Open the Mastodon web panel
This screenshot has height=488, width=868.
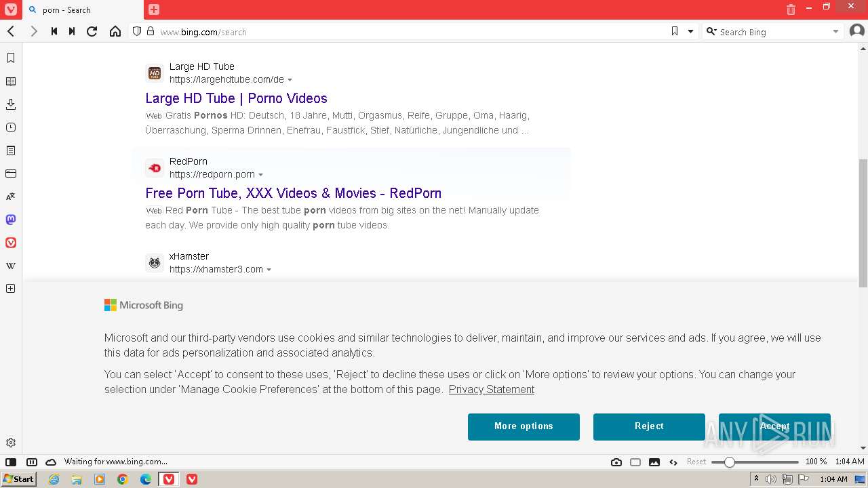11,220
